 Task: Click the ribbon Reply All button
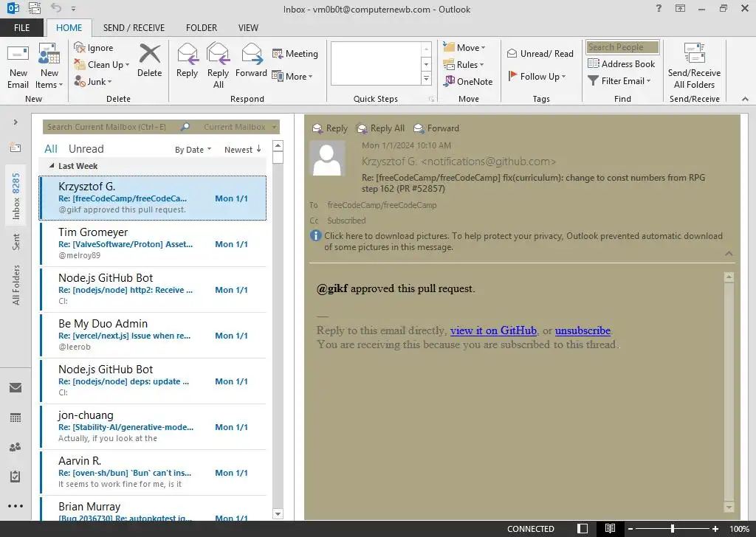pyautogui.click(x=218, y=66)
